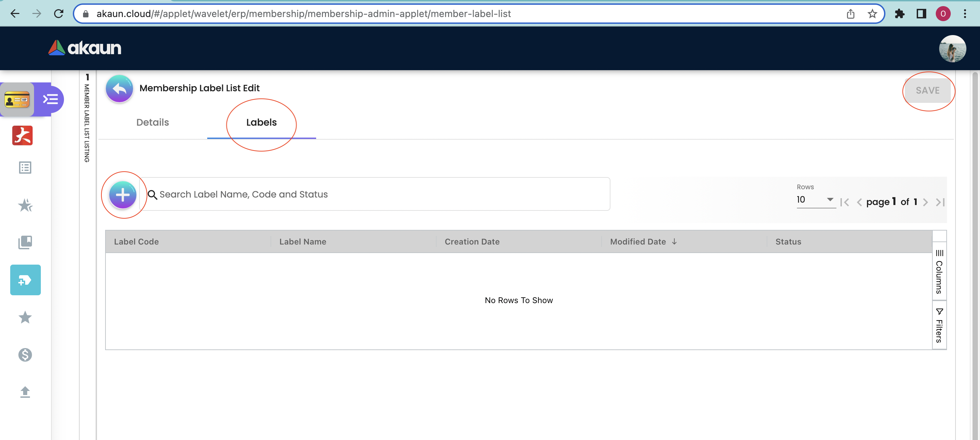Screen dimensions: 980x440
Task: Expand the sidebar menu toggle
Action: tap(50, 100)
